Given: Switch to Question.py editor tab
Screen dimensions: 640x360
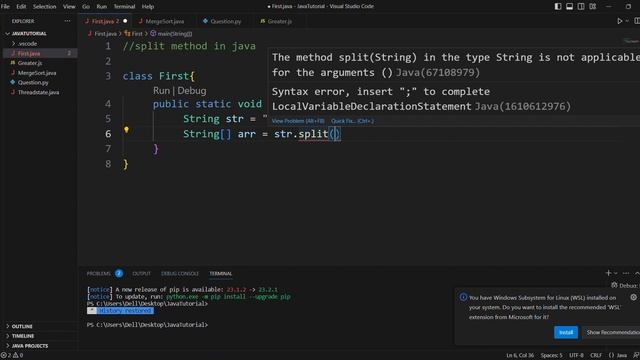Looking at the screenshot, I should pyautogui.click(x=226, y=21).
